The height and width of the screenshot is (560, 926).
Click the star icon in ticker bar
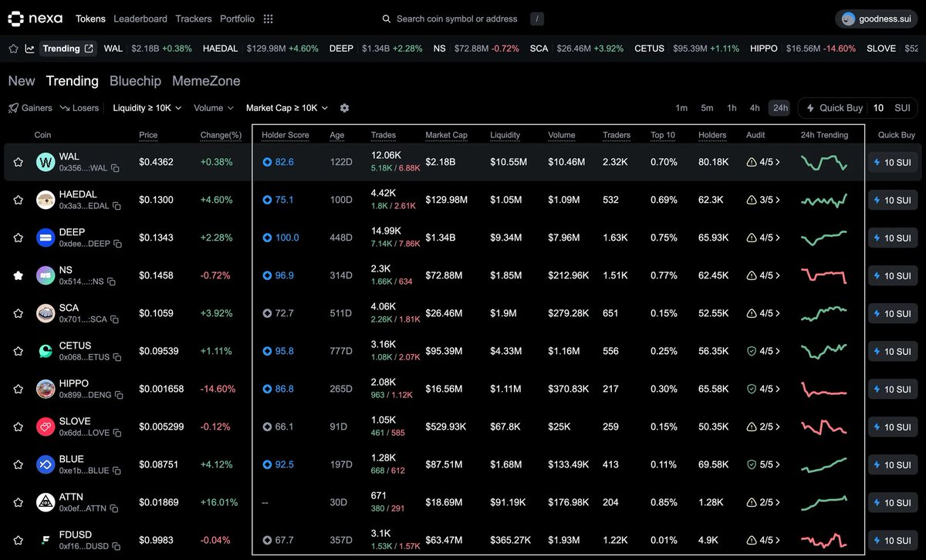pos(13,49)
